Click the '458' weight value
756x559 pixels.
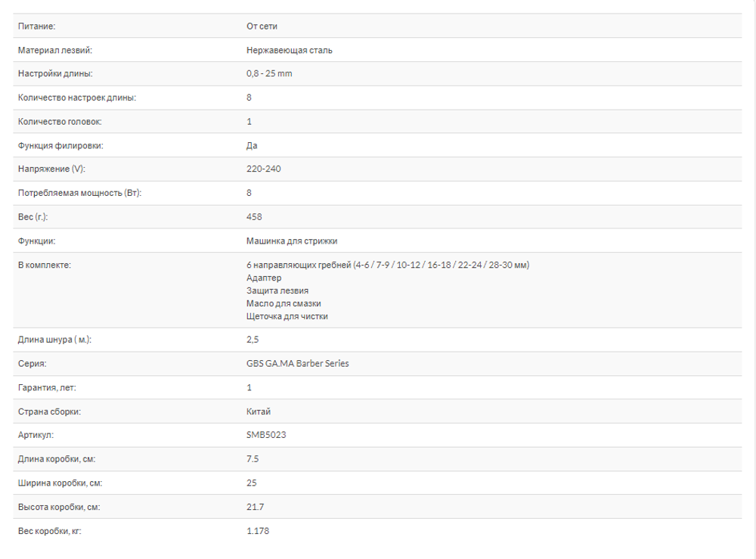click(254, 217)
